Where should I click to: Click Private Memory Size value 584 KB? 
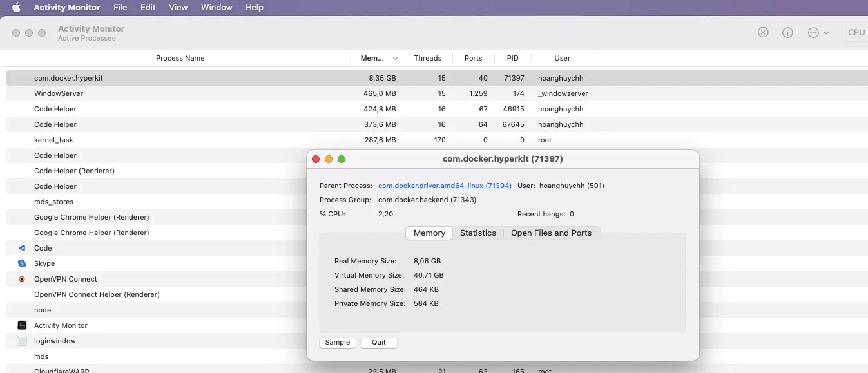(x=426, y=303)
